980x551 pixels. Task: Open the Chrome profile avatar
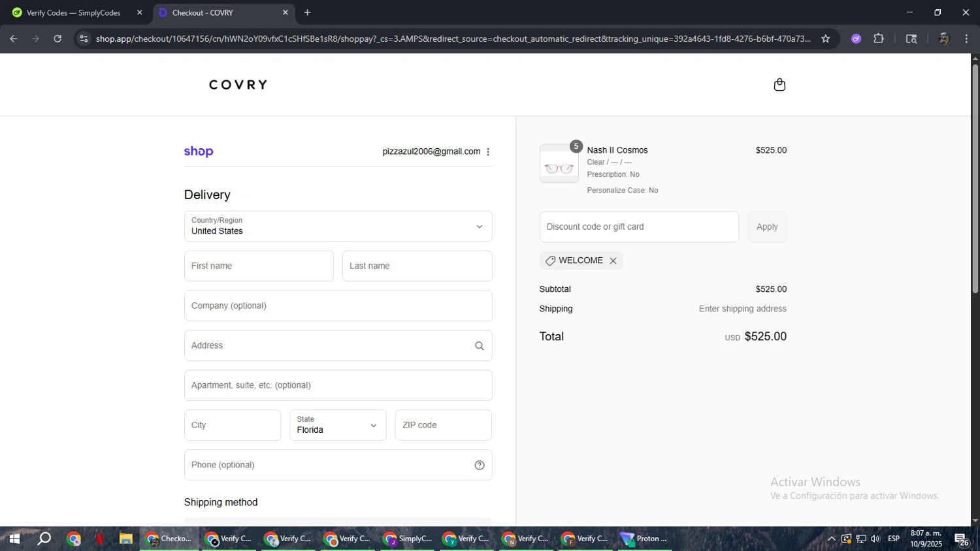pos(943,39)
